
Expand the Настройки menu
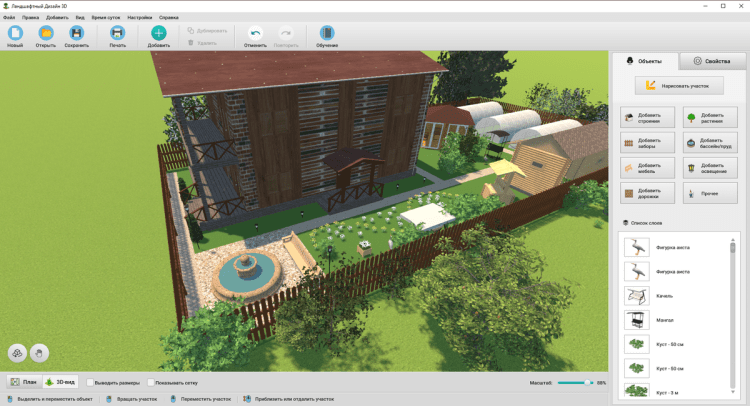click(x=139, y=17)
